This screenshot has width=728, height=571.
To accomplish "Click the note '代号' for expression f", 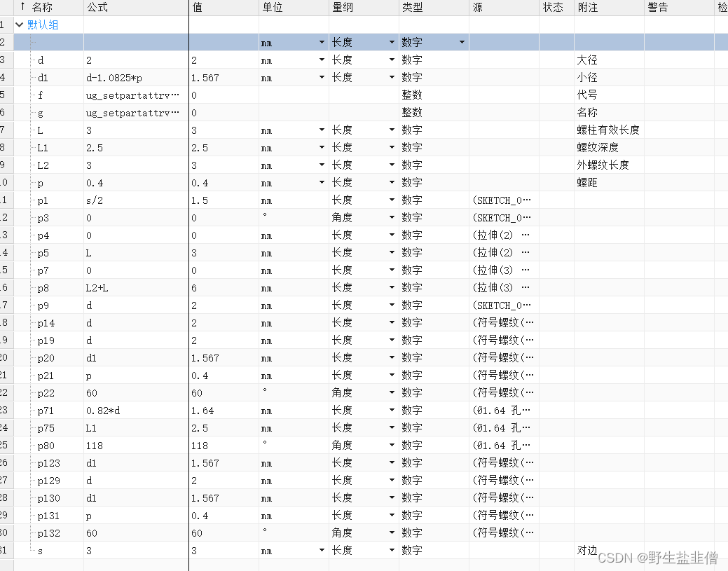I will 587,95.
